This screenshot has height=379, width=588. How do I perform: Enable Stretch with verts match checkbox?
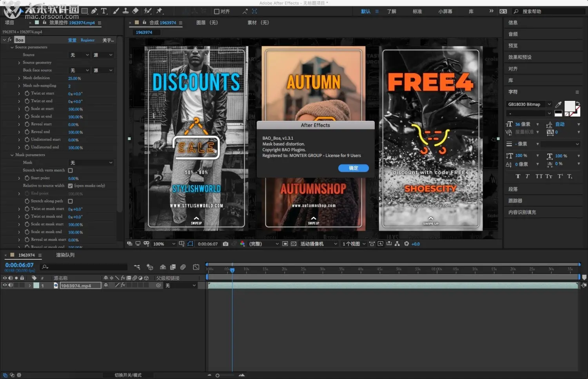71,171
